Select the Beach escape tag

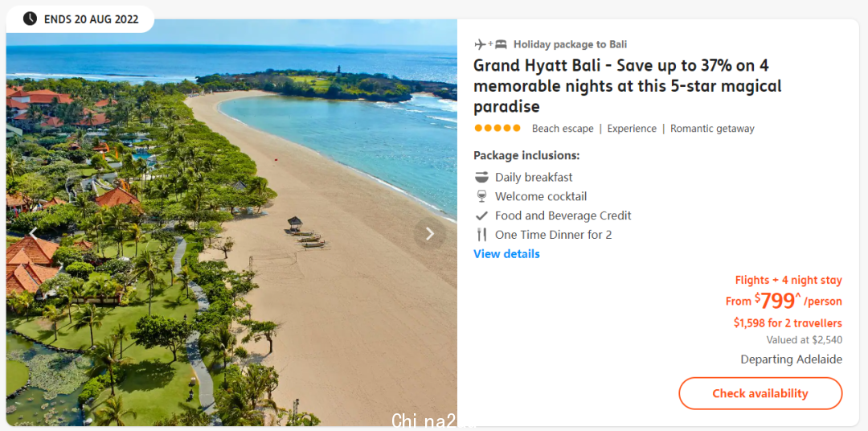click(563, 129)
